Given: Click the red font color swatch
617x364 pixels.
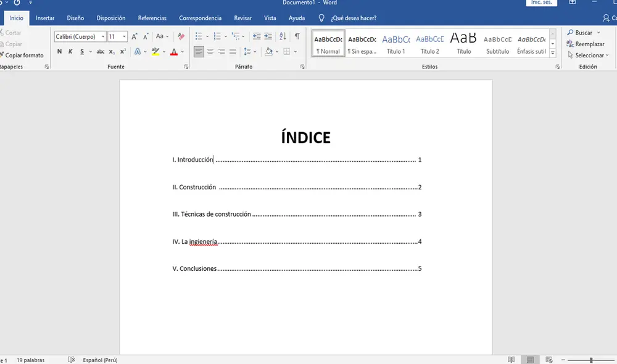Looking at the screenshot, I should (174, 52).
